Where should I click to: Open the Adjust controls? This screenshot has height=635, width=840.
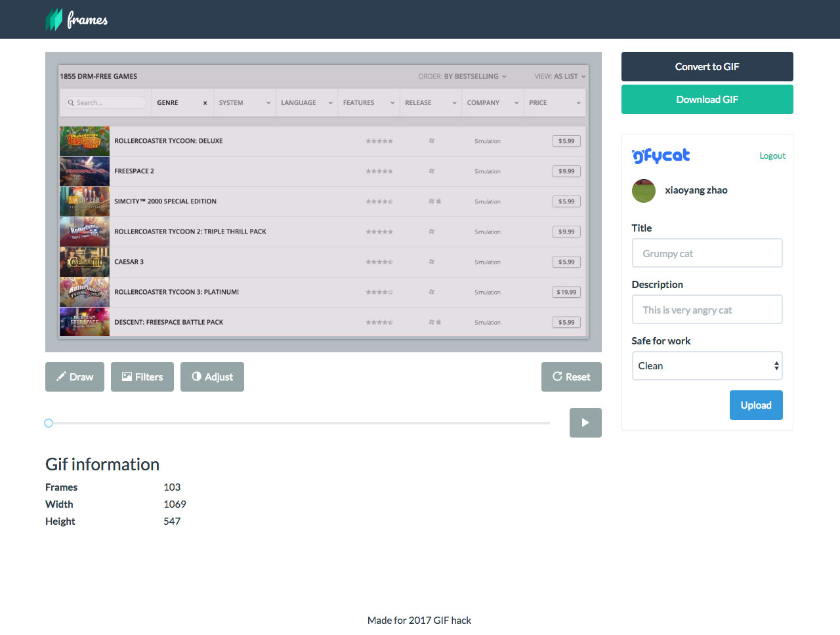click(212, 377)
